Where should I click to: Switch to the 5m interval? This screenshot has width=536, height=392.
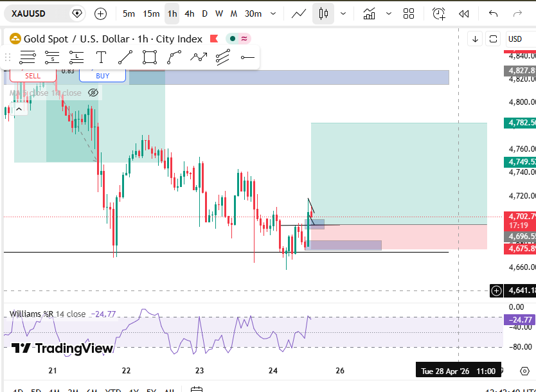129,13
